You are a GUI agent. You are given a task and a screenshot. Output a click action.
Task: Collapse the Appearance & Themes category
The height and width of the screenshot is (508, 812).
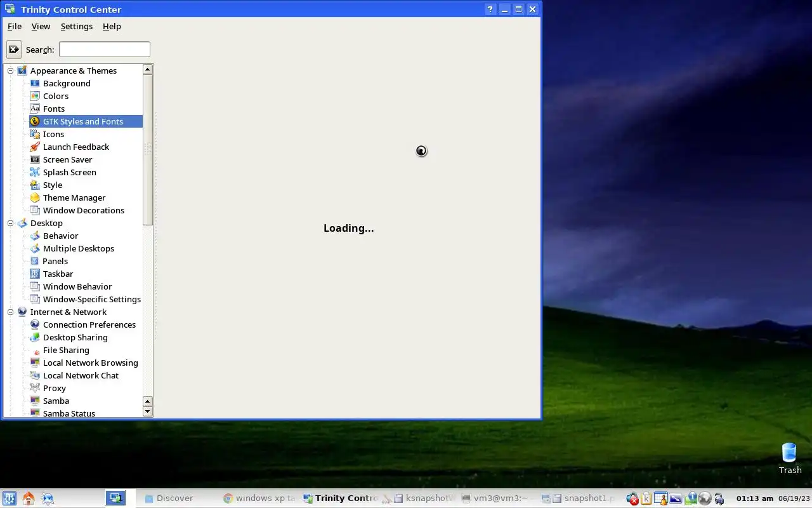10,70
